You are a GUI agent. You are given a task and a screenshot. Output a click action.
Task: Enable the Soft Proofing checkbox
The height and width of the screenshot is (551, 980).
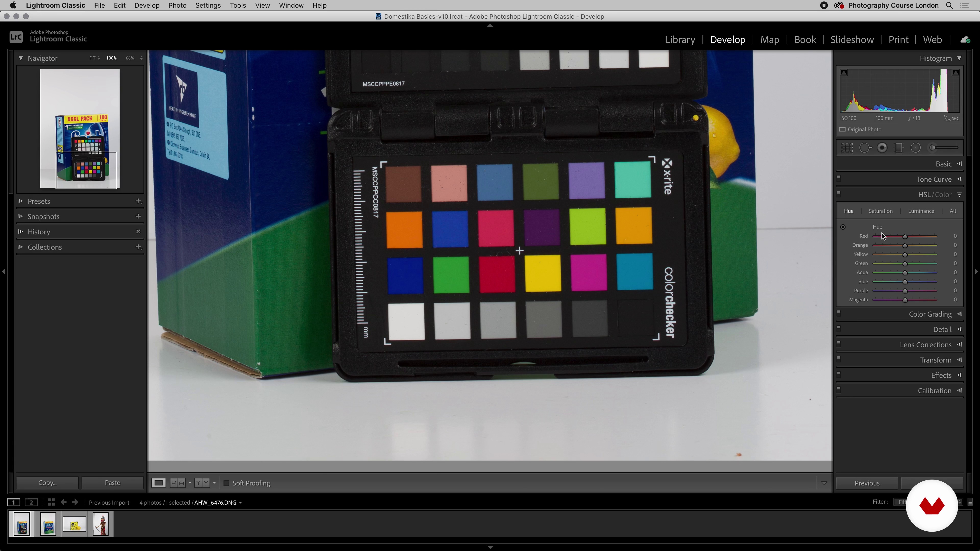(226, 483)
